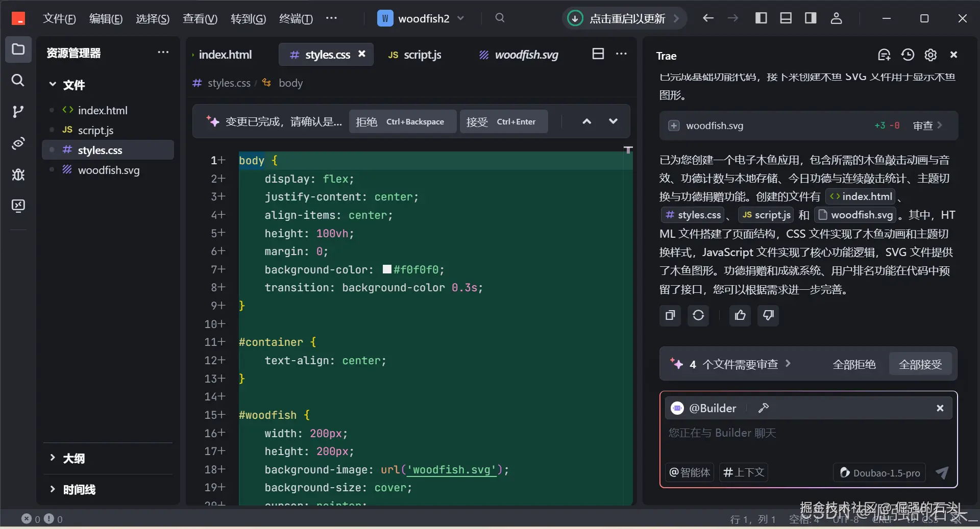Open the Source Control view
Viewport: 980px width, 529px height.
18,112
